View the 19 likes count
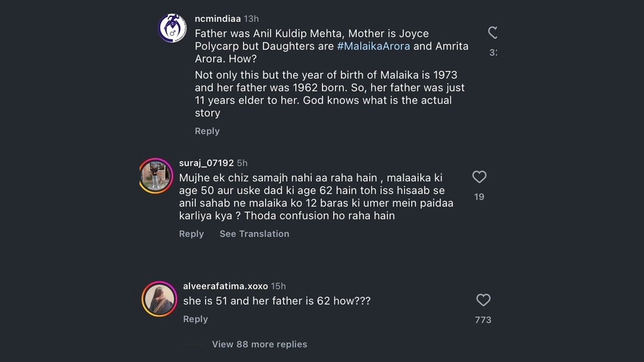The height and width of the screenshot is (362, 644). (479, 197)
